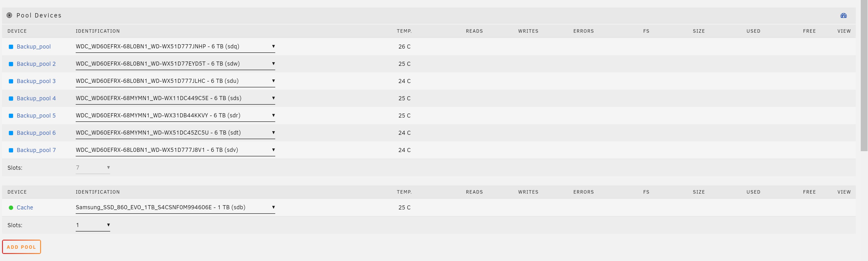This screenshot has height=261, width=868.
Task: Open the Backup_pool device dropdown showing sdq
Action: tap(175, 47)
